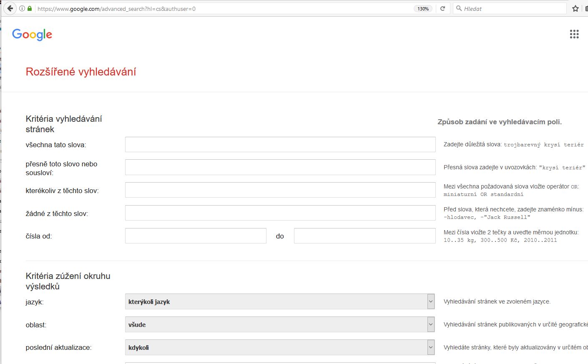Focus the "všechna tato slova" input field
Viewport: 588px width, 364px height.
(280, 145)
